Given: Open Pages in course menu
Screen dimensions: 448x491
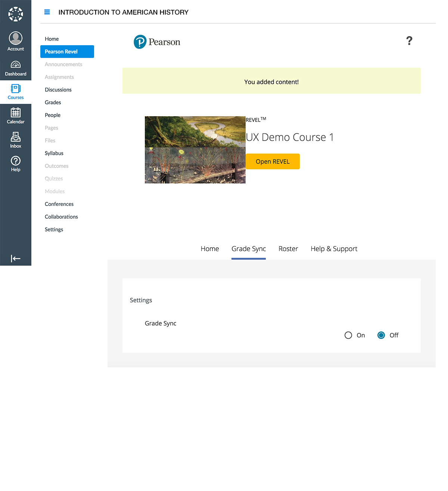Looking at the screenshot, I should pyautogui.click(x=52, y=128).
